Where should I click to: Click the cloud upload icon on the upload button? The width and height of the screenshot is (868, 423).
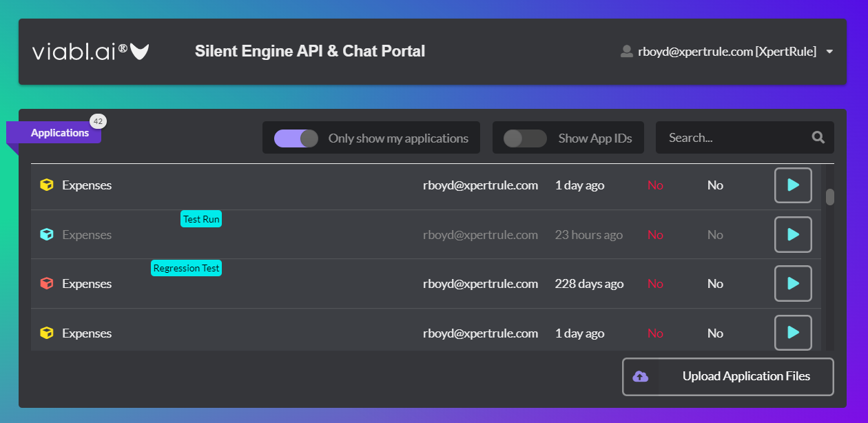[641, 377]
